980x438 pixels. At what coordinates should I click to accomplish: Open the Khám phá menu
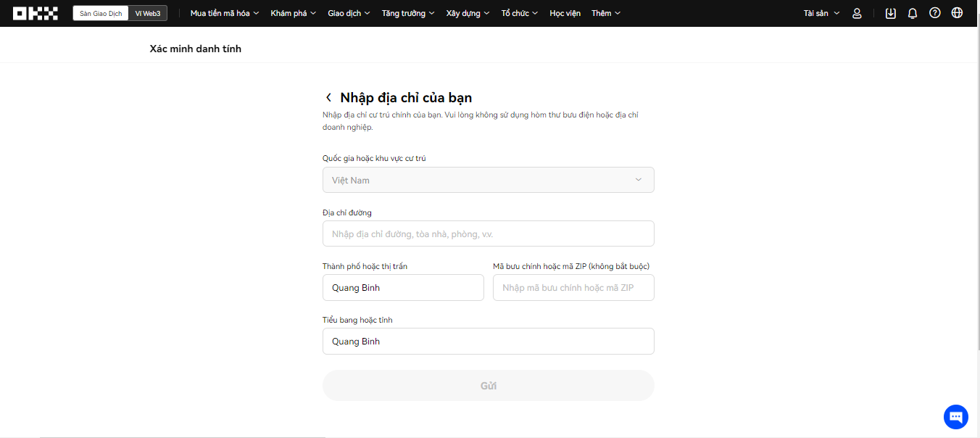pos(293,13)
